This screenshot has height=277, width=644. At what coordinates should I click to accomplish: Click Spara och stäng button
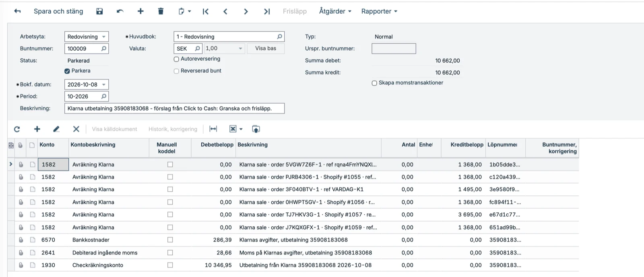coord(58,11)
